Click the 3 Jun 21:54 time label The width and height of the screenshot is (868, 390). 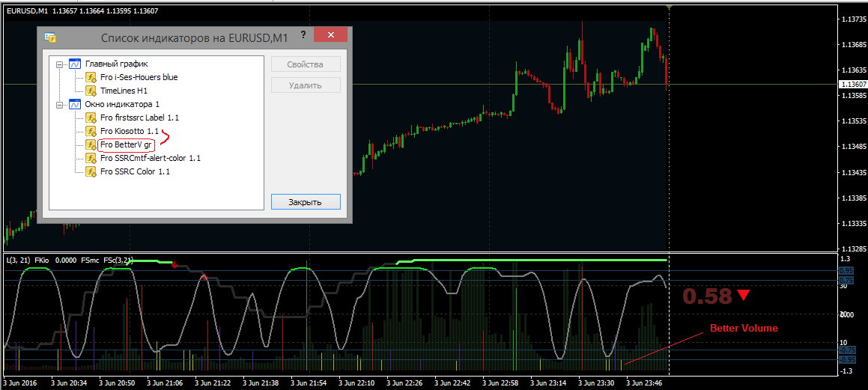(309, 383)
